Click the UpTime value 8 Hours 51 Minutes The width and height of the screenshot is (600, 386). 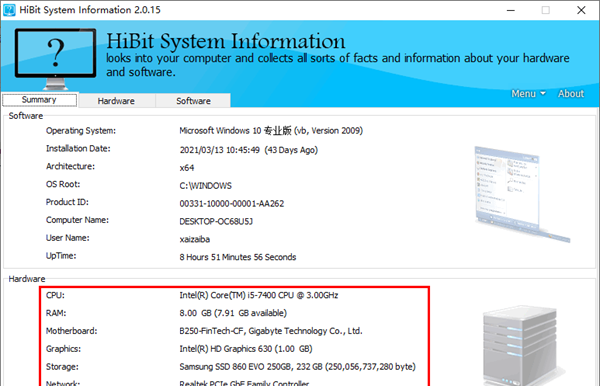click(x=238, y=257)
